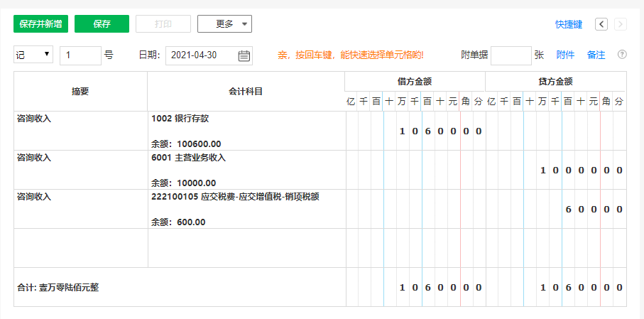Go to next voucher arrow

(x=621, y=24)
